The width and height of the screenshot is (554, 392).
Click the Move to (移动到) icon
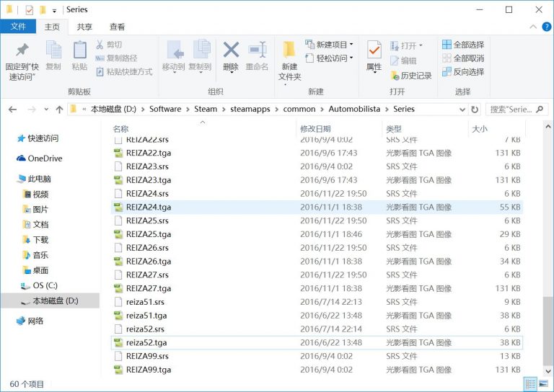coord(175,50)
